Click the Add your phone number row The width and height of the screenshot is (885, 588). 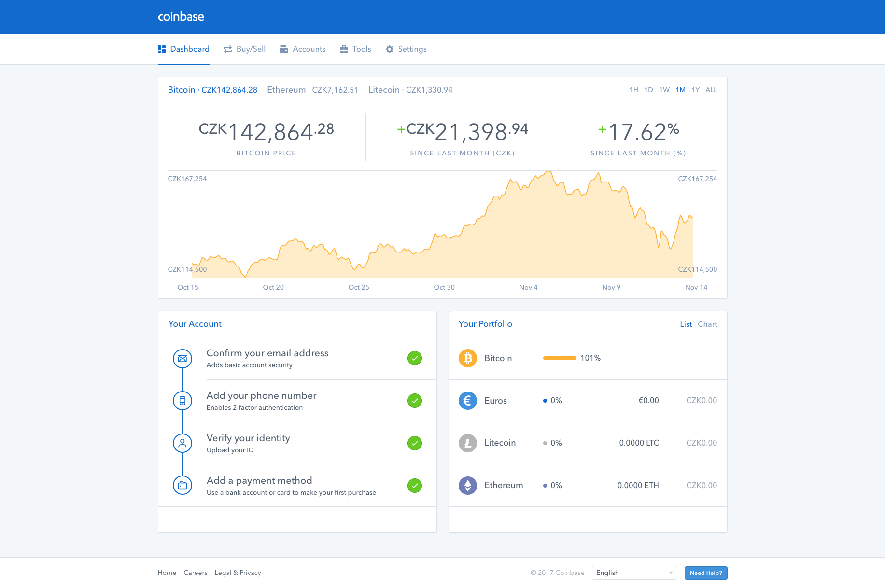pyautogui.click(x=297, y=401)
